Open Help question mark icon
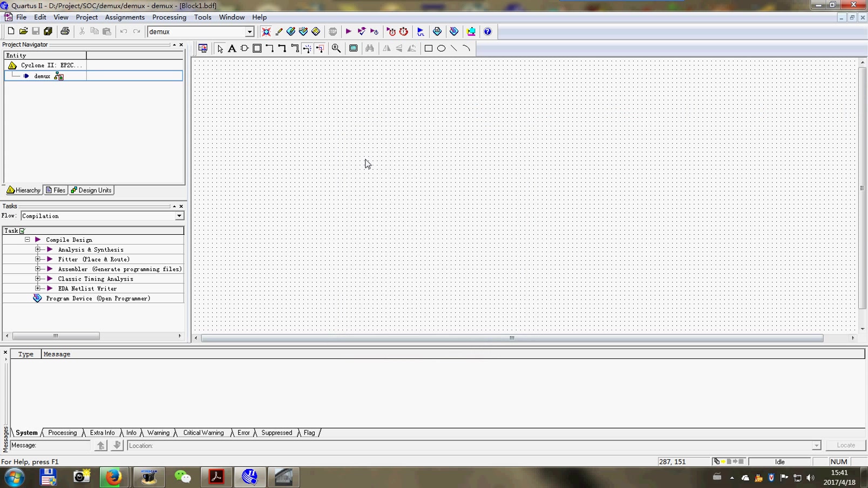The height and width of the screenshot is (488, 868). (487, 31)
